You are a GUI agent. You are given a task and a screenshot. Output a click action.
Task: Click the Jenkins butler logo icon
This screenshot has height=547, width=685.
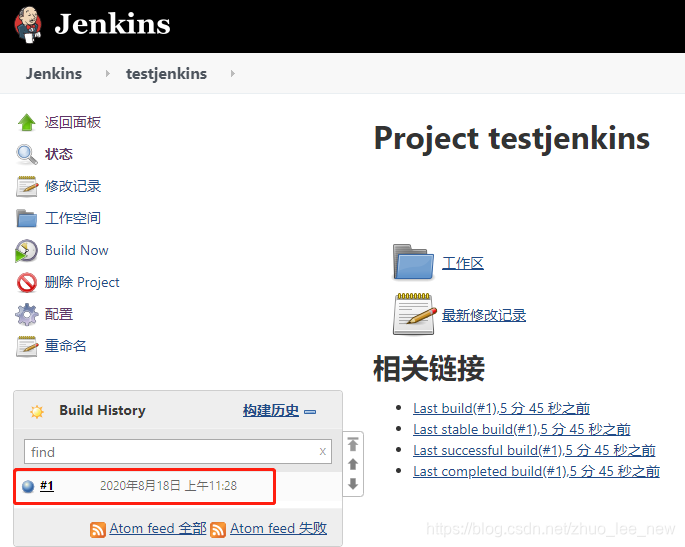[x=28, y=24]
